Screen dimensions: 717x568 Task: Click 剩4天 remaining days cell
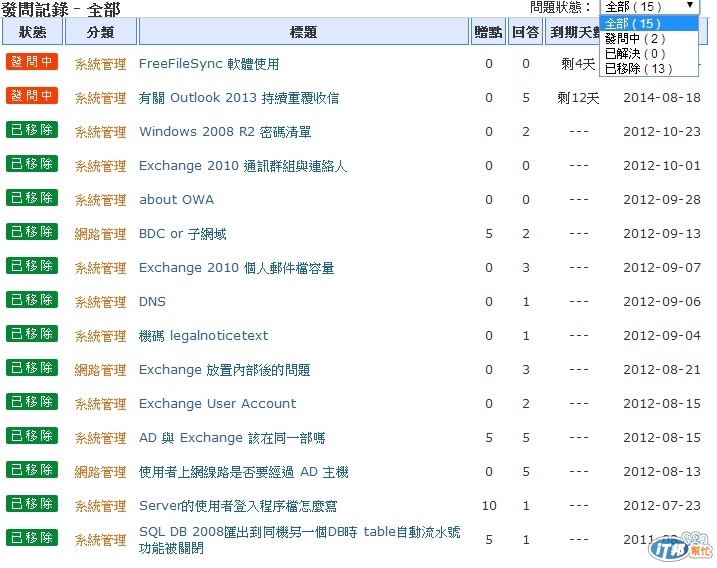[578, 64]
